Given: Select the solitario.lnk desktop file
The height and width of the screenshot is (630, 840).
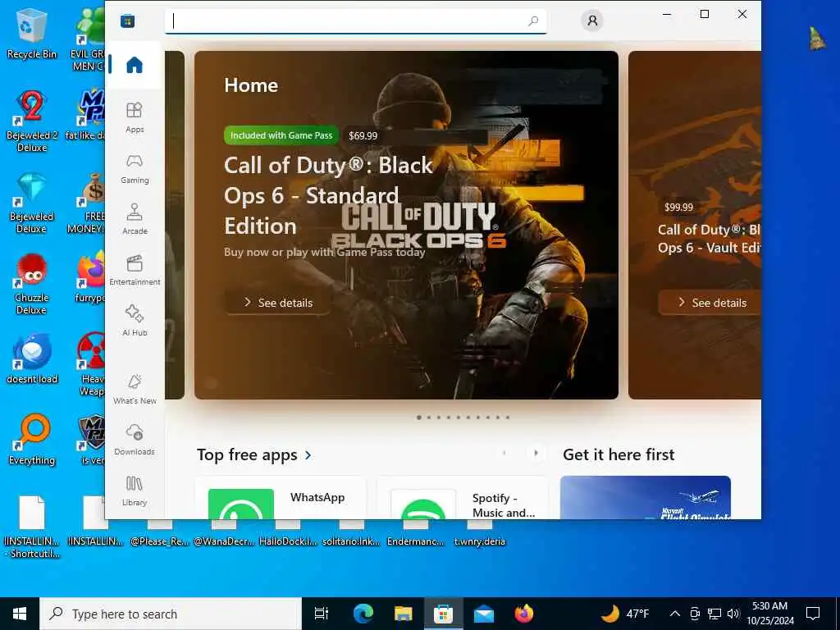Looking at the screenshot, I should tap(351, 533).
